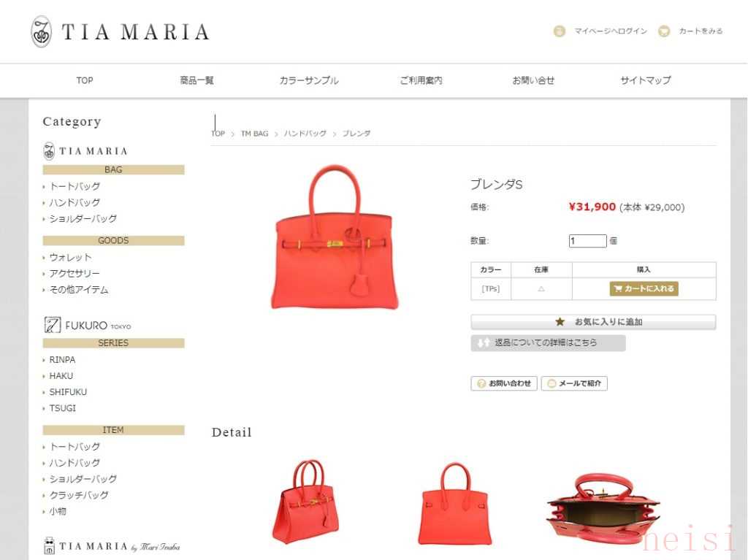Open my page login icon
Image resolution: width=748 pixels, height=560 pixels.
[x=559, y=31]
